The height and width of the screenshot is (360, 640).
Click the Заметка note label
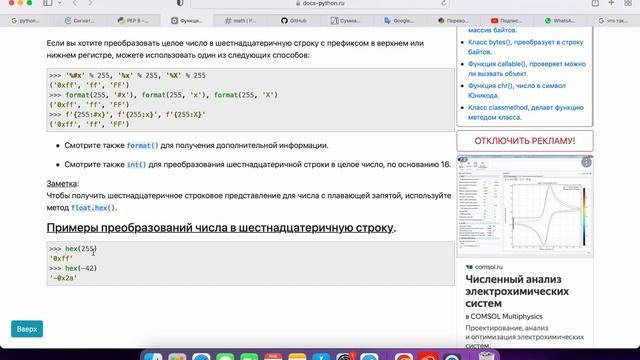(x=62, y=184)
